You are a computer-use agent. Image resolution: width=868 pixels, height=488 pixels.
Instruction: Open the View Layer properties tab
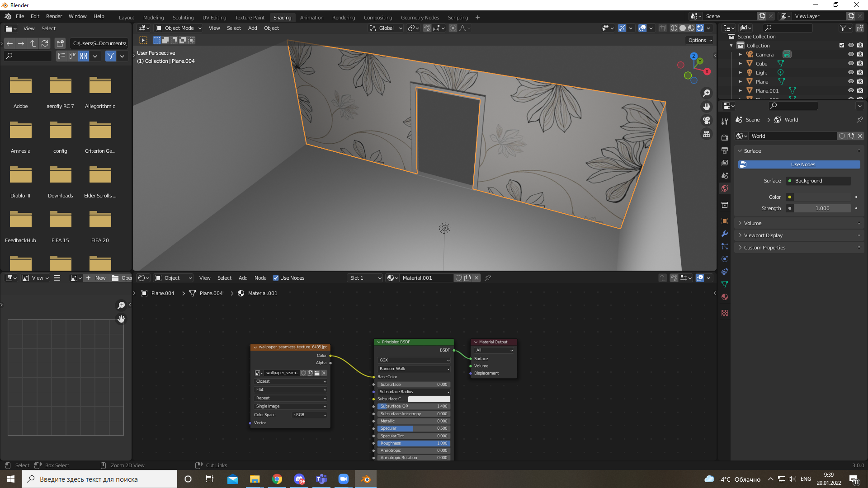pos(725,163)
